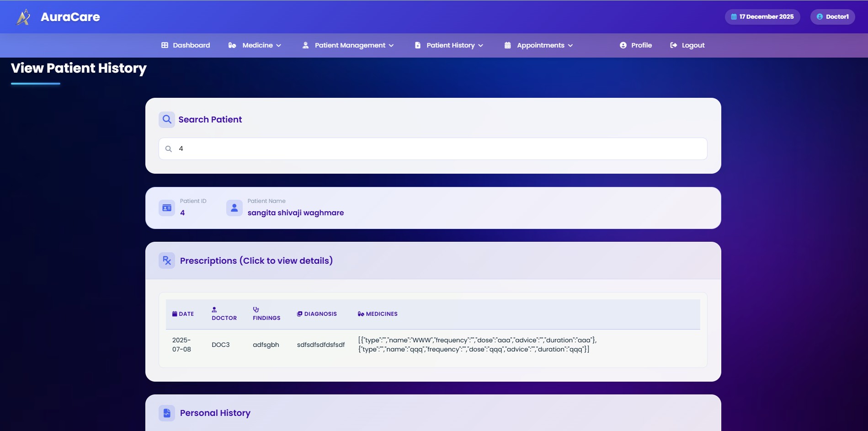Click the Medicines column header

(378, 314)
